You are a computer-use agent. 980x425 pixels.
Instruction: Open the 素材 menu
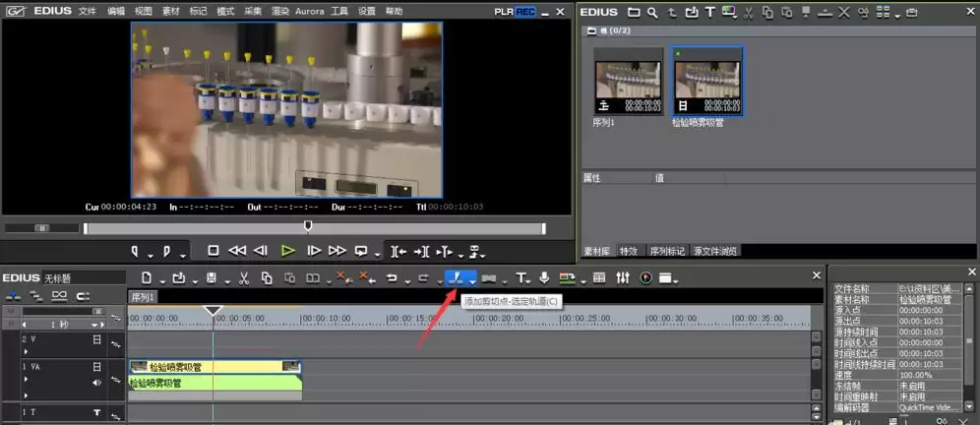point(170,11)
